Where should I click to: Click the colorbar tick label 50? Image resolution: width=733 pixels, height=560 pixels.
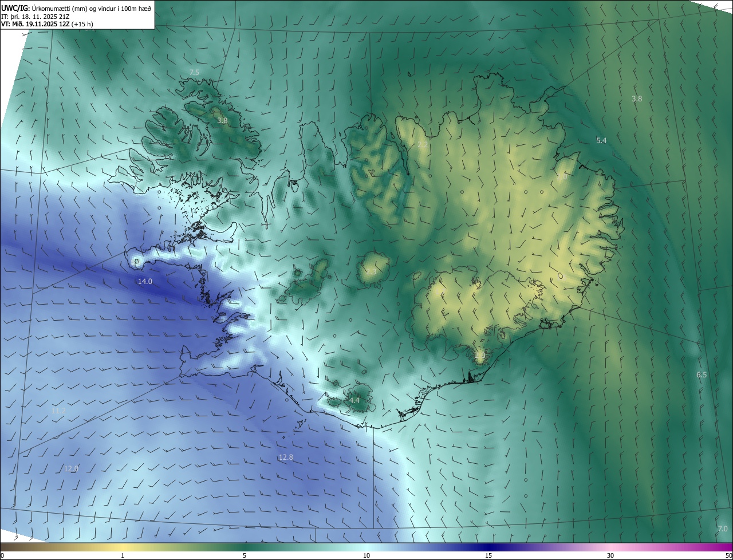pos(728,555)
